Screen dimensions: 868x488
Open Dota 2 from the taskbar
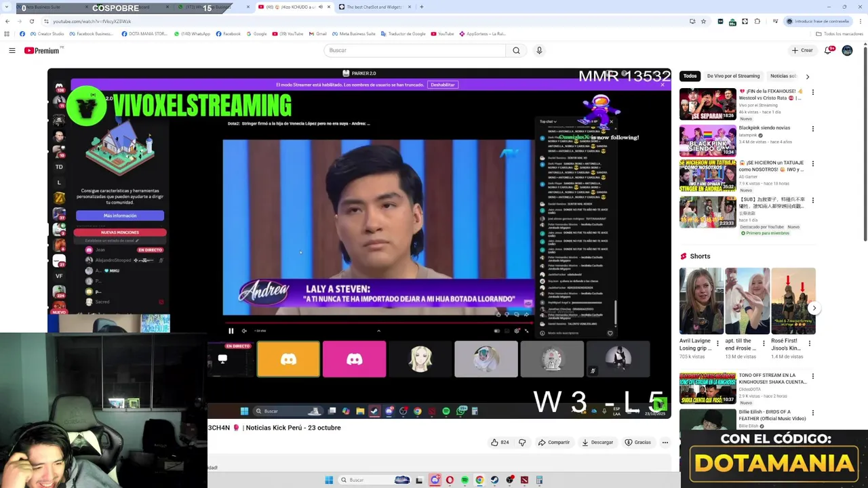click(x=524, y=480)
